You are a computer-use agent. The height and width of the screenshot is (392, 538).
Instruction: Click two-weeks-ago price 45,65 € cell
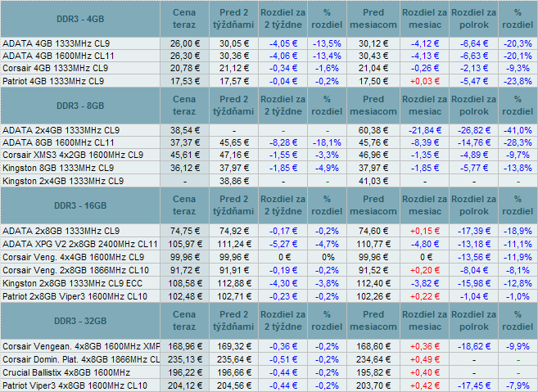(x=233, y=142)
